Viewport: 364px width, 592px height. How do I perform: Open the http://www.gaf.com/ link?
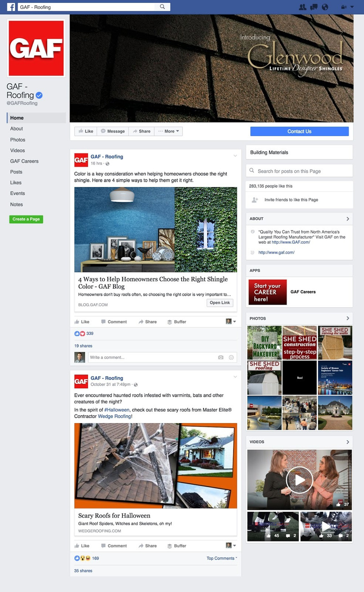coord(277,252)
